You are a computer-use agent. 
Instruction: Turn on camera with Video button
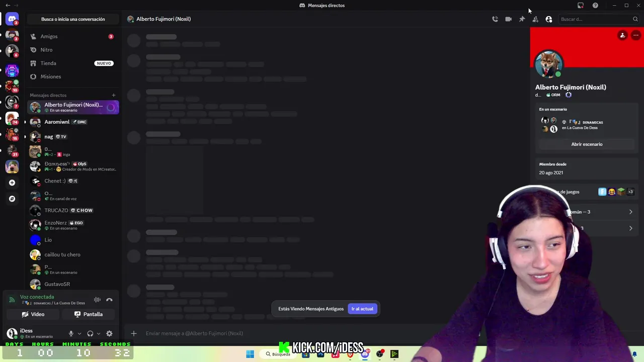point(33,314)
